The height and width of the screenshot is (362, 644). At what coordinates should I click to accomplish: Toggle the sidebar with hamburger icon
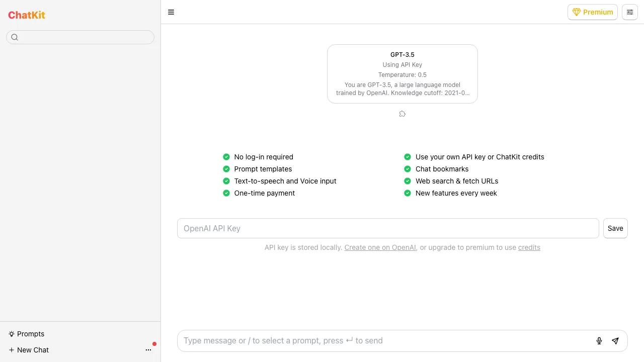(x=171, y=12)
